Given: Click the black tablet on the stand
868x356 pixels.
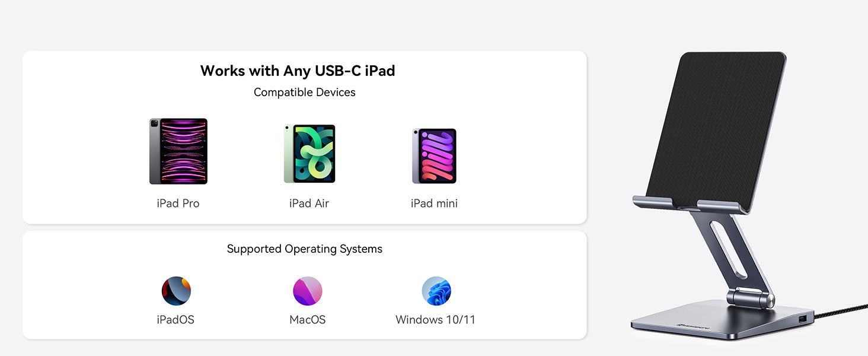Looking at the screenshot, I should point(716,131).
